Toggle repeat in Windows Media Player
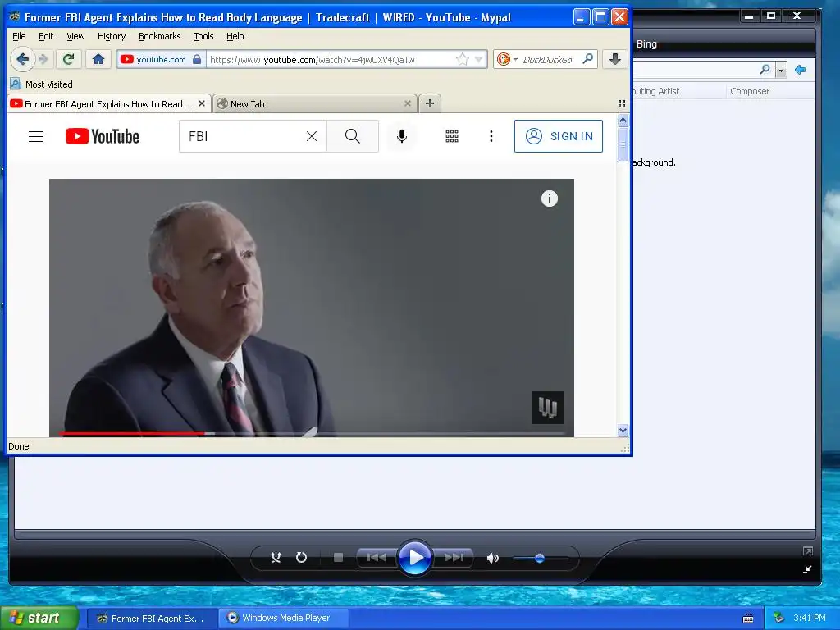 click(x=302, y=558)
